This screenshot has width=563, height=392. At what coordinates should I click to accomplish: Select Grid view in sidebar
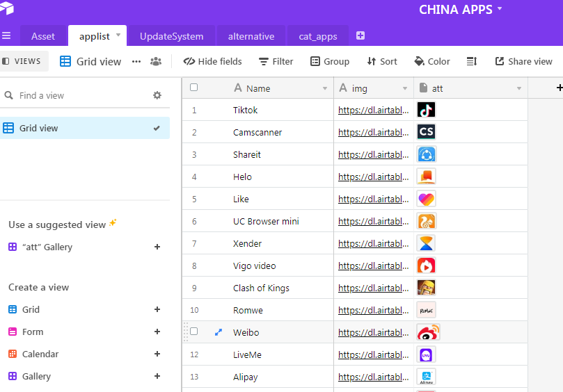(x=85, y=128)
